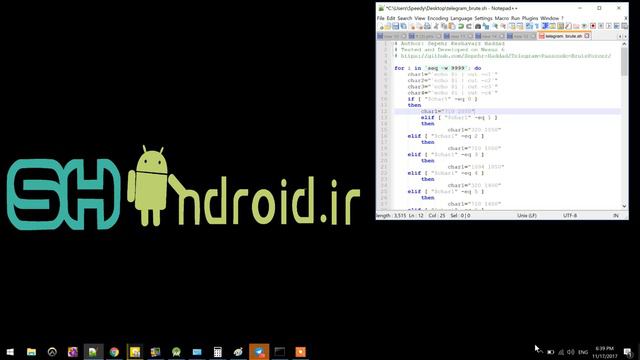The width and height of the screenshot is (640, 360).
Task: Create a new file with Notepad++ toolbar New icon
Action: tap(380, 26)
